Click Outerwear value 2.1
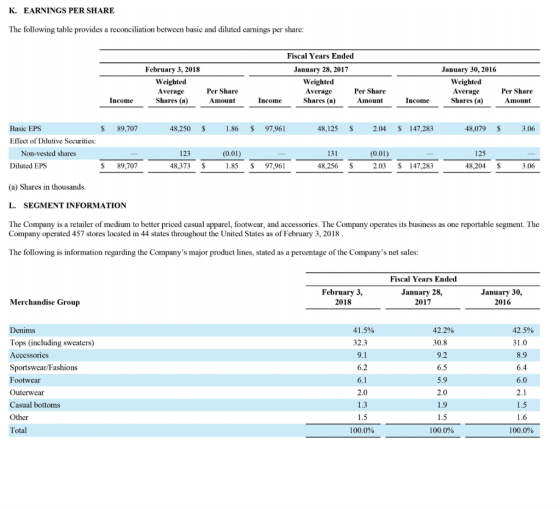The image size is (560, 509). pyautogui.click(x=522, y=393)
